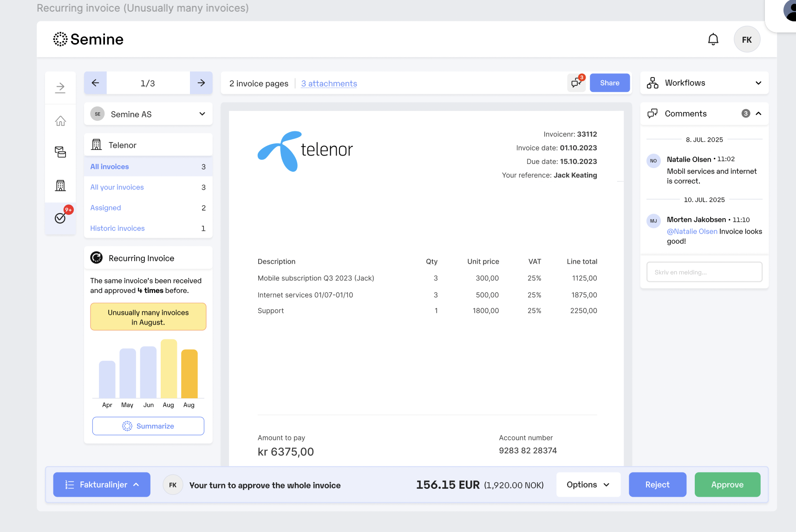Collapse the Comments panel
Screen dimensions: 796x532
click(x=758, y=114)
